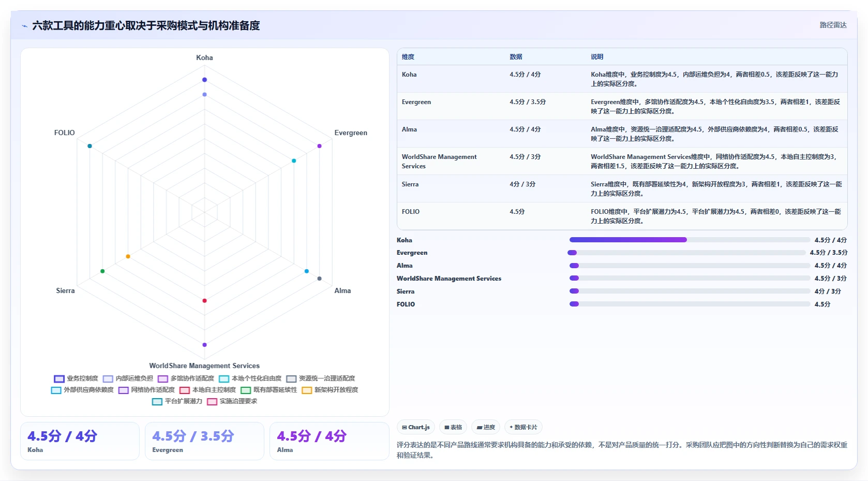Select the 进度 chip

(x=486, y=427)
